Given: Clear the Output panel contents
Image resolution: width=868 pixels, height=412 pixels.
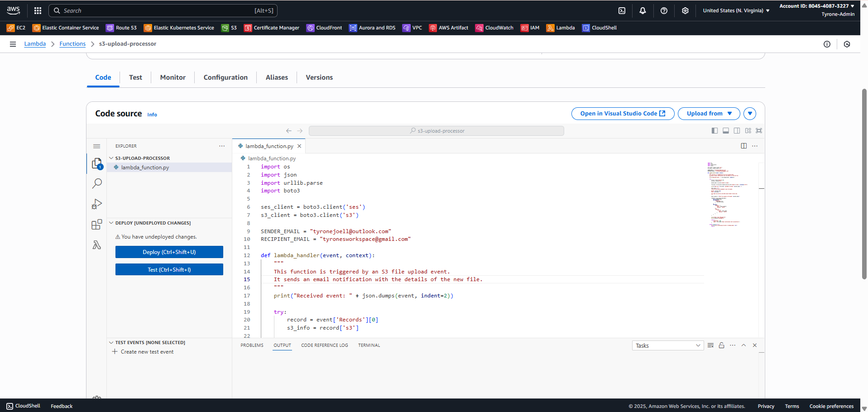Looking at the screenshot, I should tap(710, 345).
